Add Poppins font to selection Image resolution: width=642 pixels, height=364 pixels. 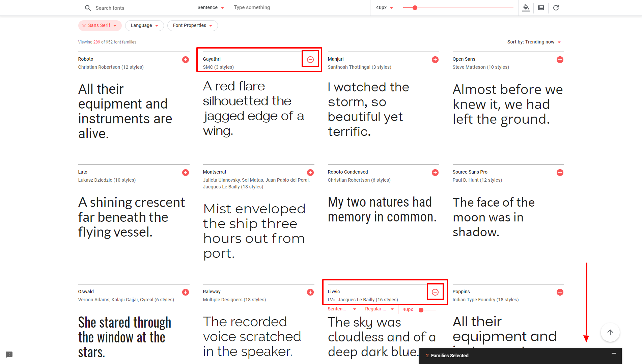tap(560, 292)
